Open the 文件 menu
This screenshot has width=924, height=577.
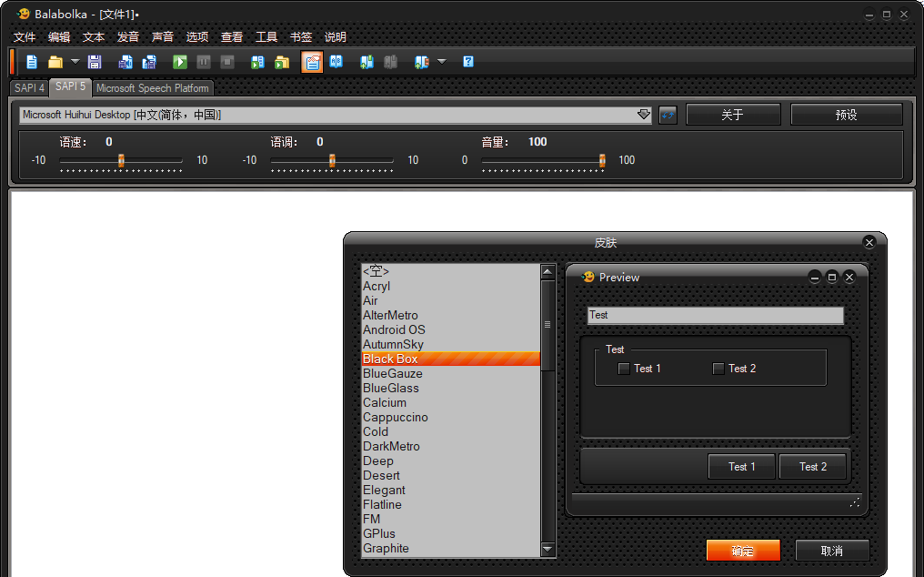[x=25, y=36]
